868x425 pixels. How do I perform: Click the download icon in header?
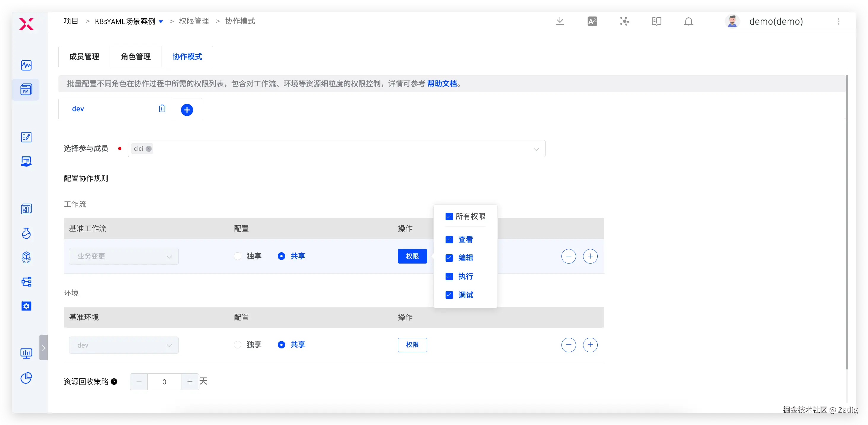560,21
